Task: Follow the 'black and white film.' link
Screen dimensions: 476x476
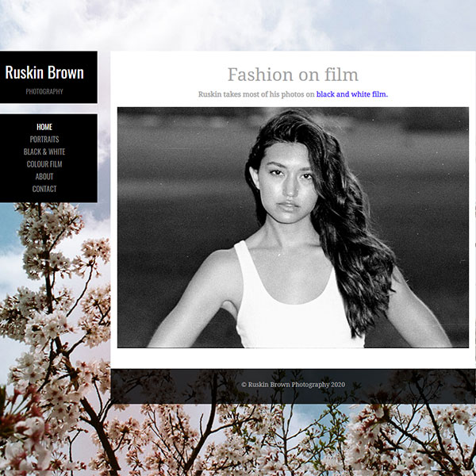Action: point(351,94)
